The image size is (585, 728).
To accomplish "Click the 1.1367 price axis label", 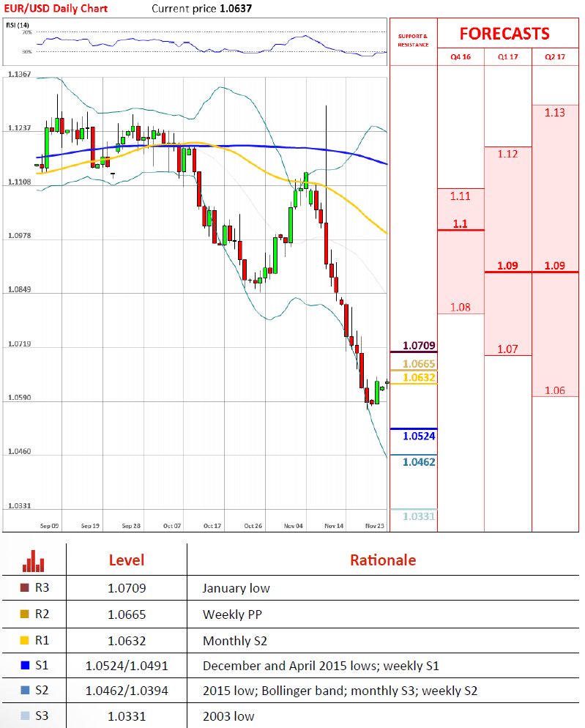I will [20, 74].
